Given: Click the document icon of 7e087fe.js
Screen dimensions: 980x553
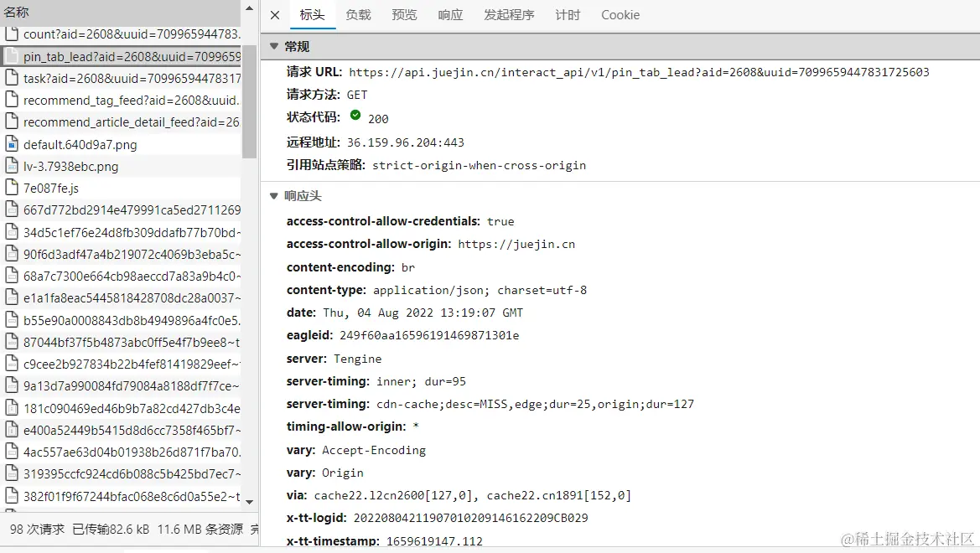Looking at the screenshot, I should (11, 188).
